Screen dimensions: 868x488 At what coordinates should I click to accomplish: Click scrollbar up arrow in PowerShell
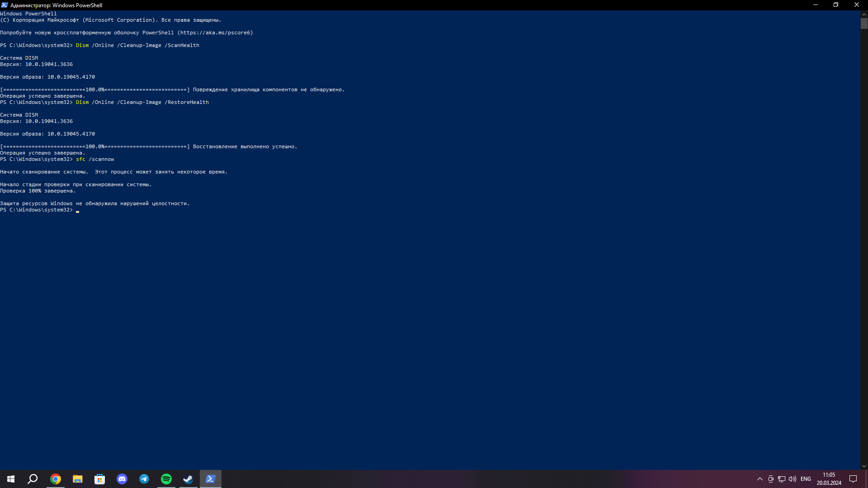[x=864, y=14]
